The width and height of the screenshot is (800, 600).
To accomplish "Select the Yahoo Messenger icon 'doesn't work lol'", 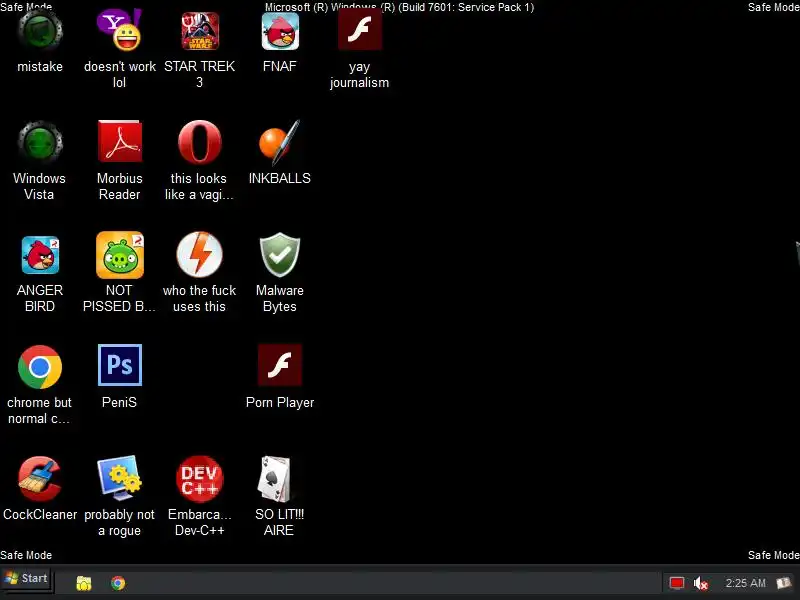I will click(x=119, y=31).
